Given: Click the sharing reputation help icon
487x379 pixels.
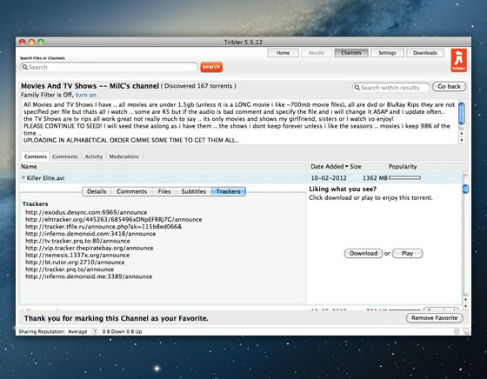Looking at the screenshot, I should coord(95,331).
